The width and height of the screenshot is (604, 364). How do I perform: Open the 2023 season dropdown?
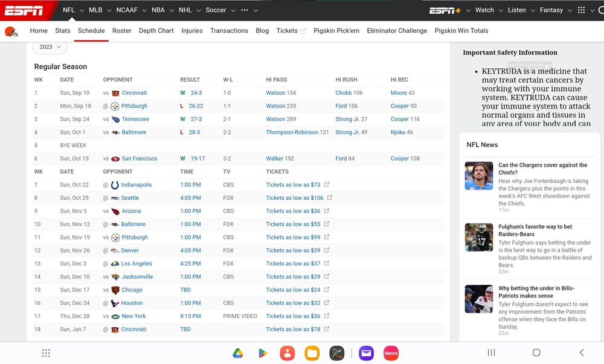tap(50, 47)
